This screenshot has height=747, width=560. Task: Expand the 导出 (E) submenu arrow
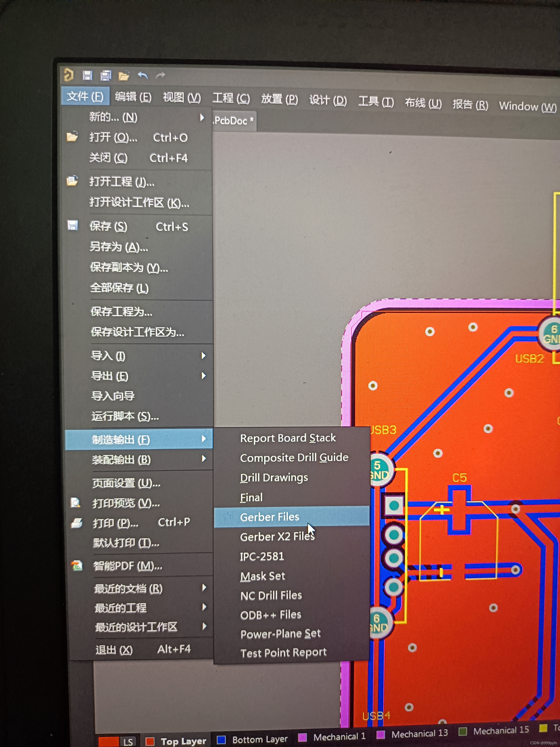pos(203,376)
